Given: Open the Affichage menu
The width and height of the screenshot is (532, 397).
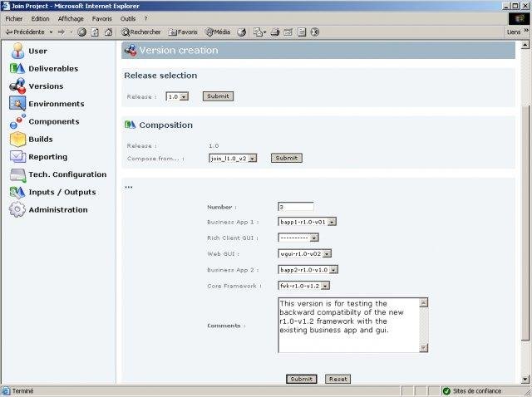Looking at the screenshot, I should click(x=71, y=18).
